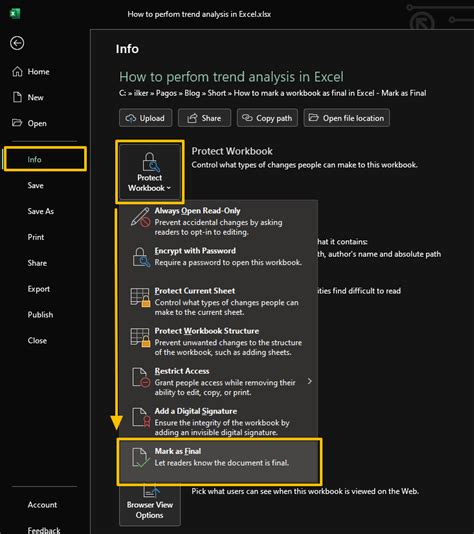
Task: Expand the Restrict Access submenu chevron
Action: (310, 381)
